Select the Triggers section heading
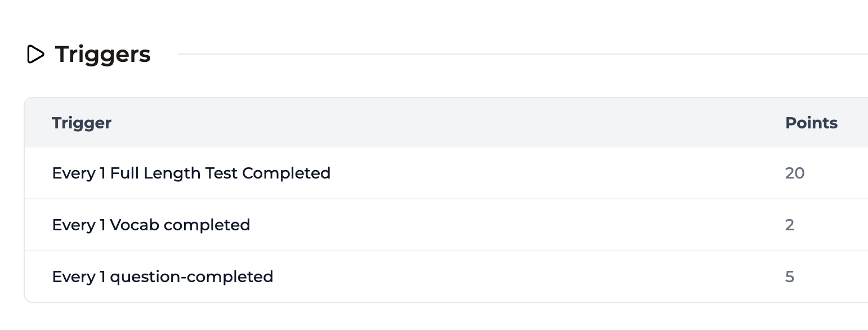Screen dimensions: 868x330 point(102,54)
